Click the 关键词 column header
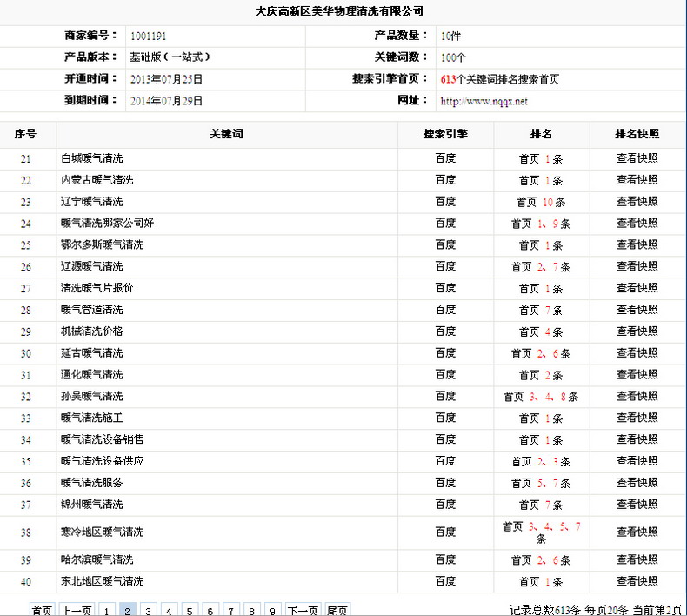Image resolution: width=687 pixels, height=616 pixels. pyautogui.click(x=226, y=134)
